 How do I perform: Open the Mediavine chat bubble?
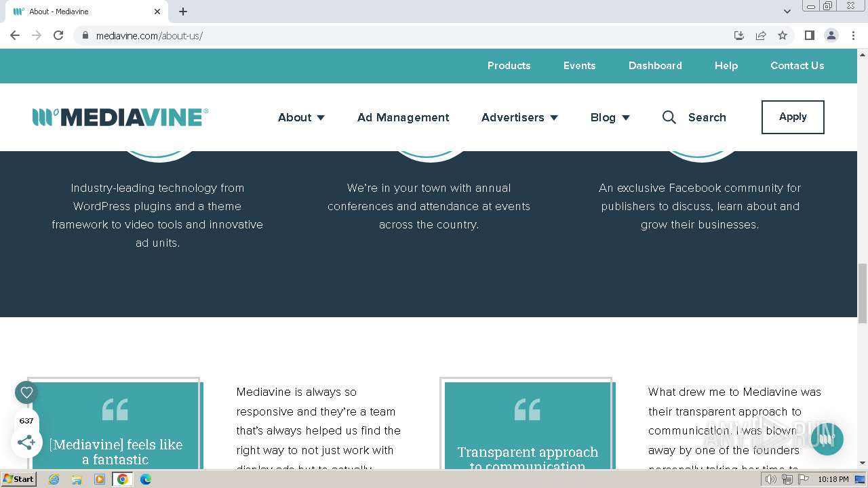[827, 439]
